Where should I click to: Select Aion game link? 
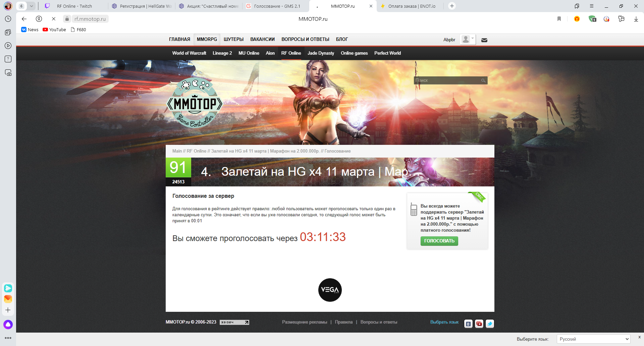click(270, 53)
